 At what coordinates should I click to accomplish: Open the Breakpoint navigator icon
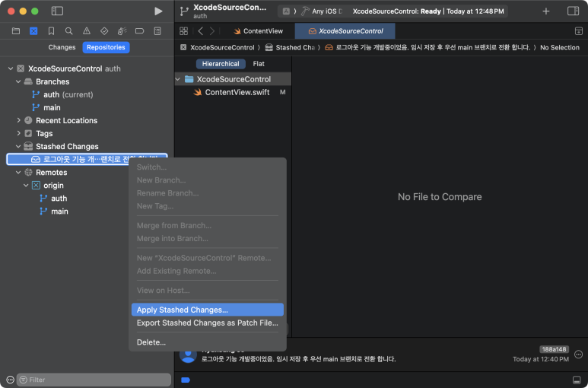pos(139,31)
